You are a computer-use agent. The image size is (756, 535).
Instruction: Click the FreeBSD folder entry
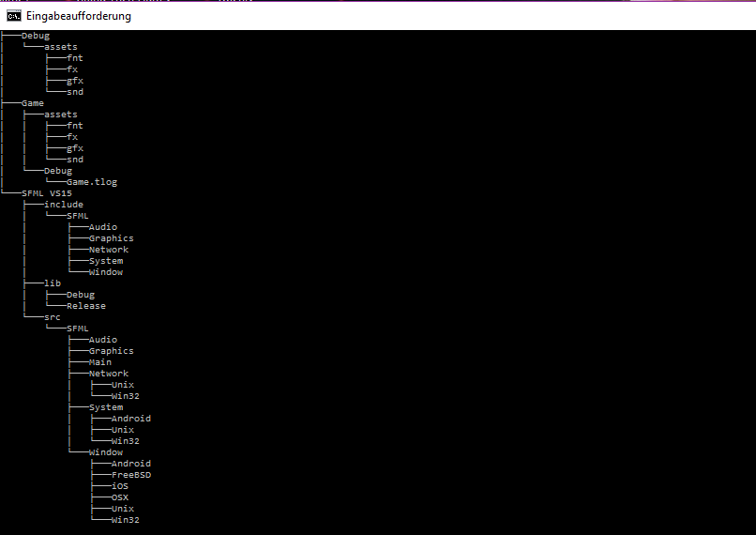coord(131,475)
